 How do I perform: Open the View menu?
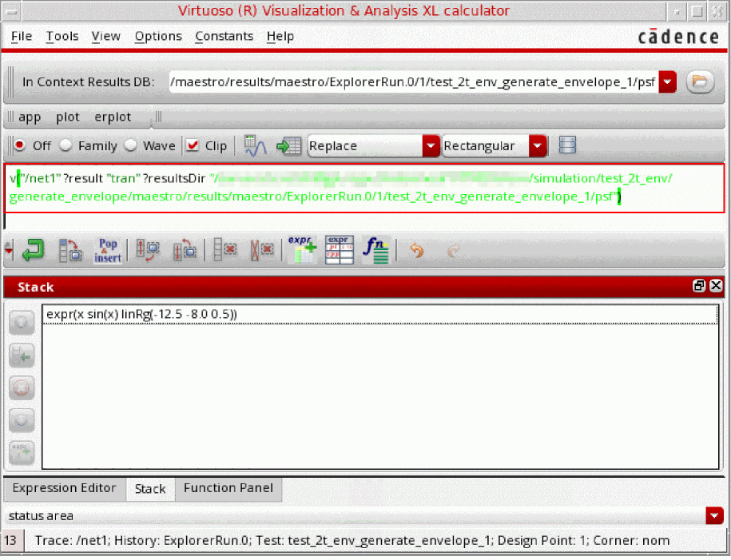pos(105,36)
